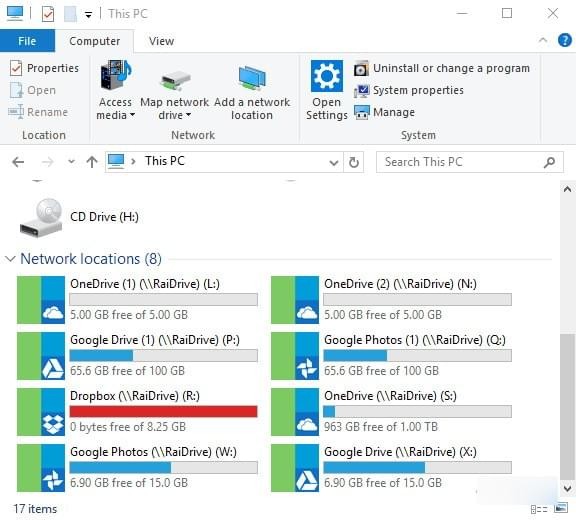Screen dimensions: 576x520
Task: Select the Dropbox (R:) drive icon
Action: click(41, 412)
